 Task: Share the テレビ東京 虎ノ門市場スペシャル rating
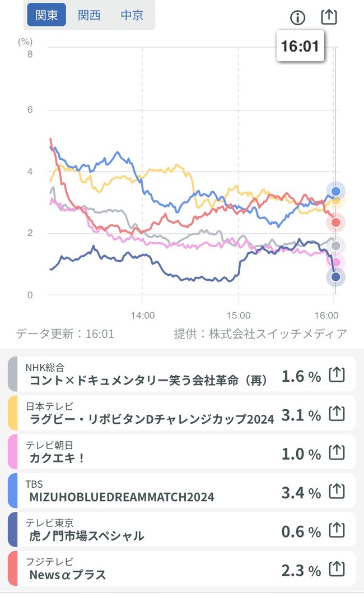point(337,530)
